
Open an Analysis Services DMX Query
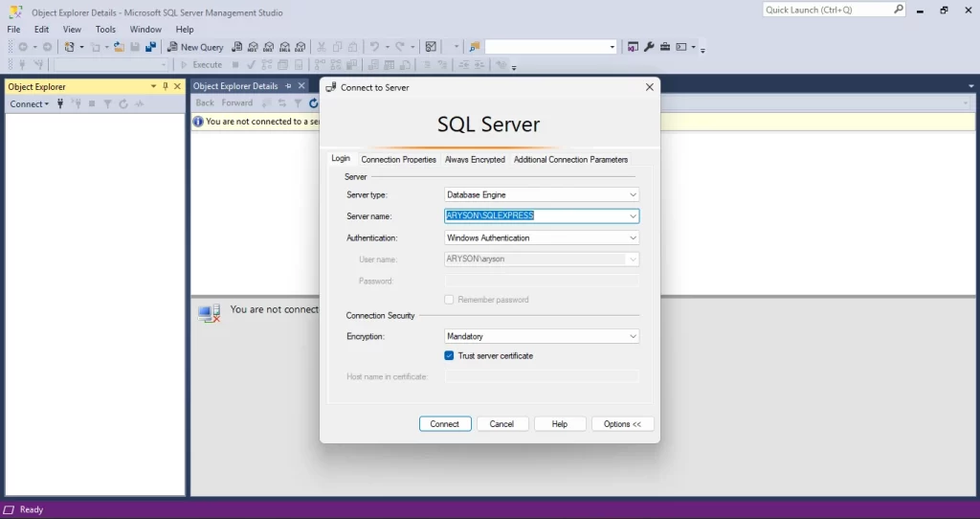pos(269,47)
